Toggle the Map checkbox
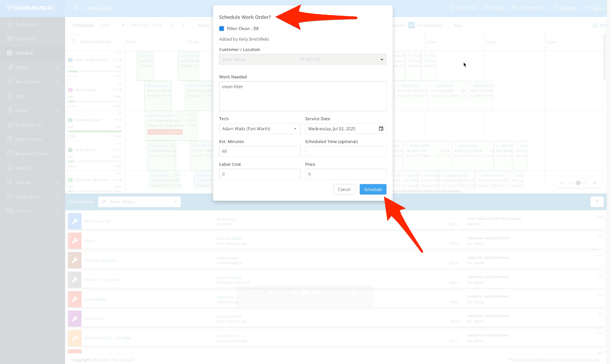This screenshot has height=364, width=610. 449,25
